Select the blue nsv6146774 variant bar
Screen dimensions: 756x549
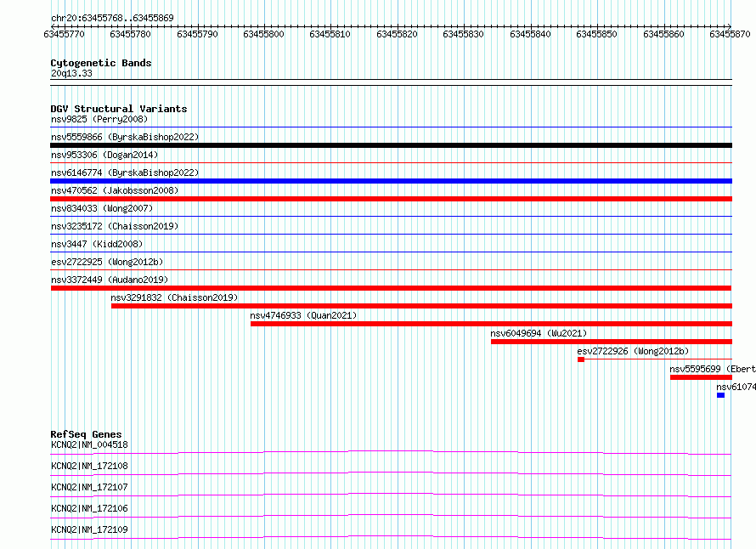tap(391, 181)
